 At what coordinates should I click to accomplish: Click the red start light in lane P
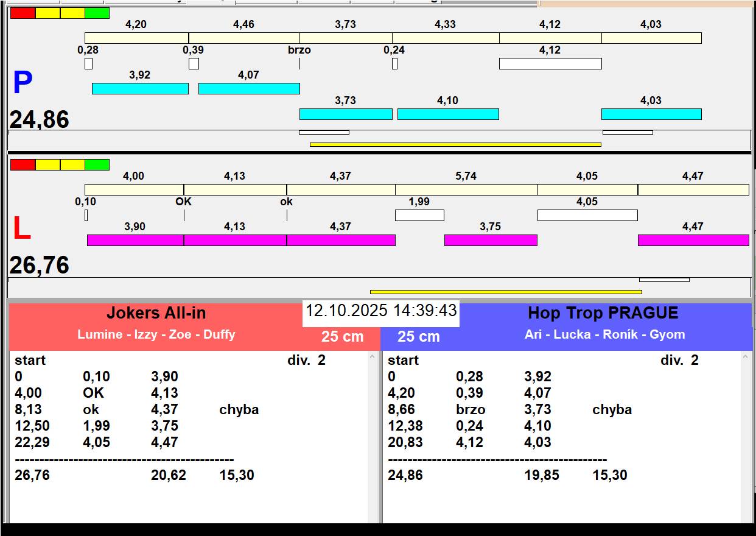(23, 13)
